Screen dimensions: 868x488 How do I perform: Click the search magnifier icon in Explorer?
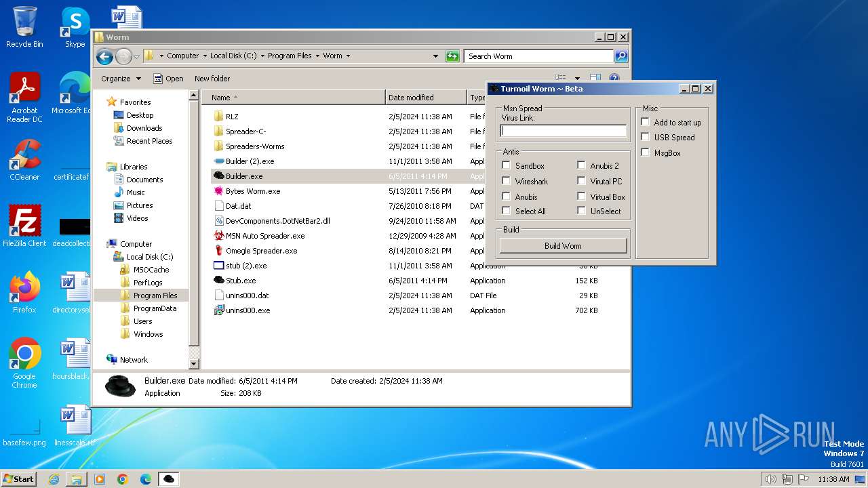point(620,56)
